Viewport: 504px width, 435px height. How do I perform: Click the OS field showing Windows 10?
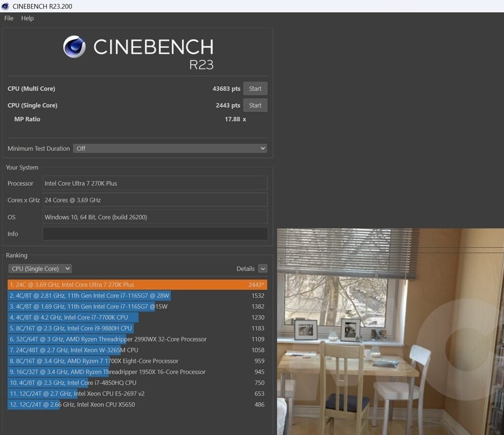point(155,217)
